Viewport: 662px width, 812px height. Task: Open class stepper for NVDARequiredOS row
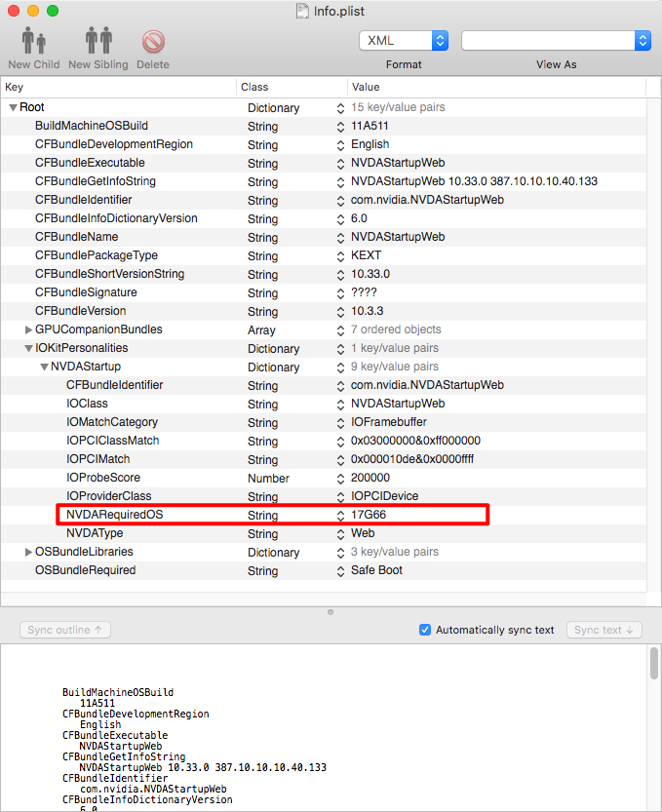340,516
